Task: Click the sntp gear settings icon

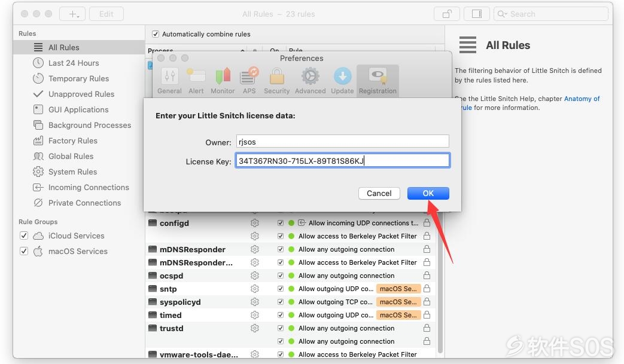Action: 255,289
